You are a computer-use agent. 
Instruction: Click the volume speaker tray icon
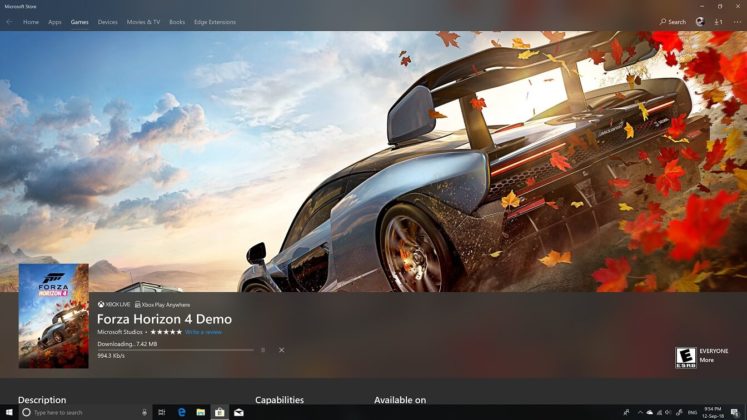click(x=668, y=412)
